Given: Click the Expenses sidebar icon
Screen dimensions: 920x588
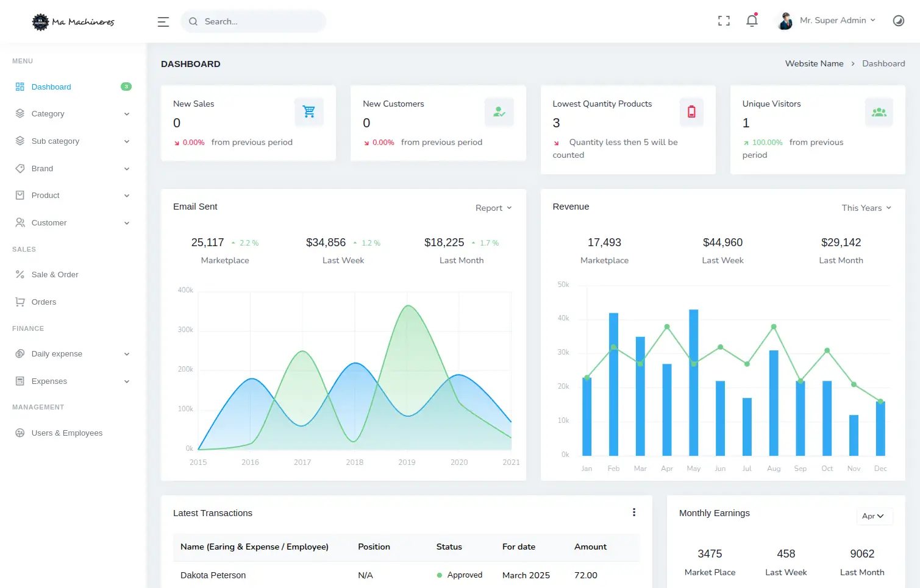Looking at the screenshot, I should (x=20, y=381).
